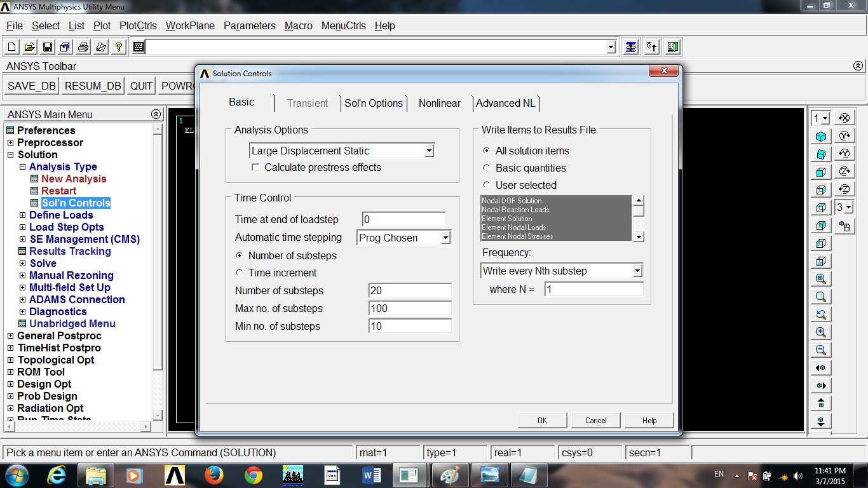Click the Windows Start button

point(16,475)
